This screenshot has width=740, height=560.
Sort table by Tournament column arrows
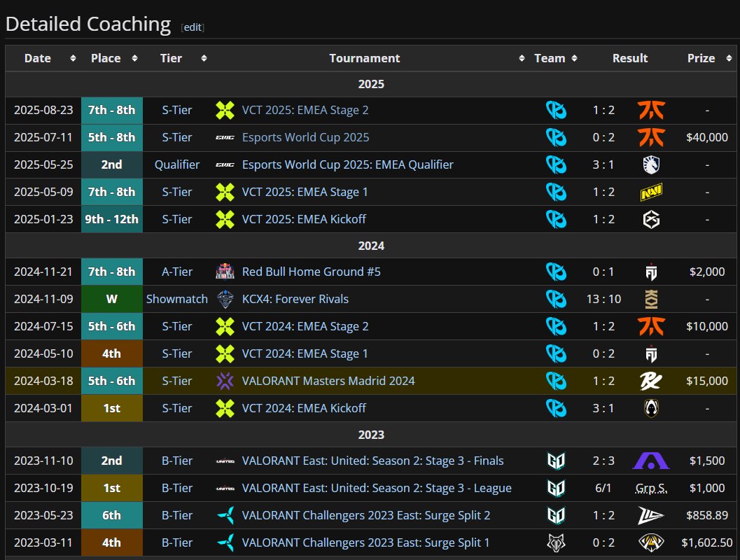[x=522, y=58]
